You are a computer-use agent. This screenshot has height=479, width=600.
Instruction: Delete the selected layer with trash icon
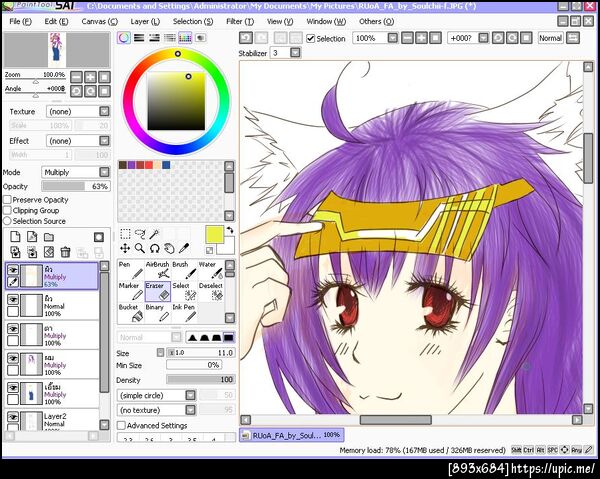click(x=65, y=252)
